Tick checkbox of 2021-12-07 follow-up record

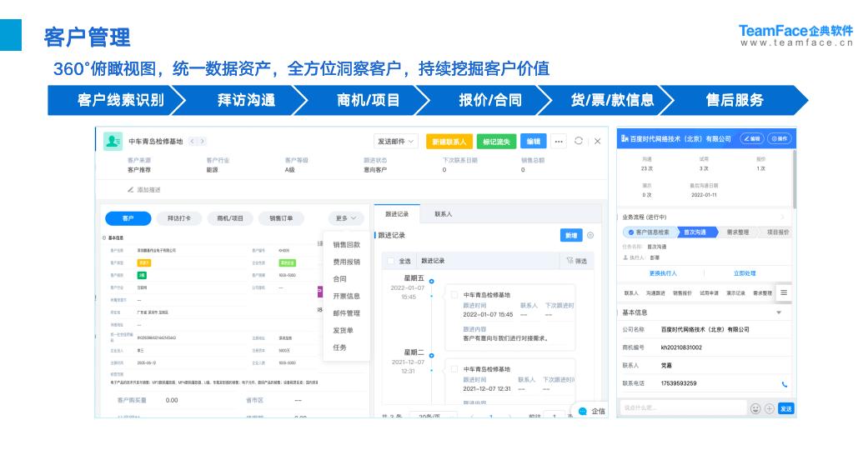[x=454, y=369]
